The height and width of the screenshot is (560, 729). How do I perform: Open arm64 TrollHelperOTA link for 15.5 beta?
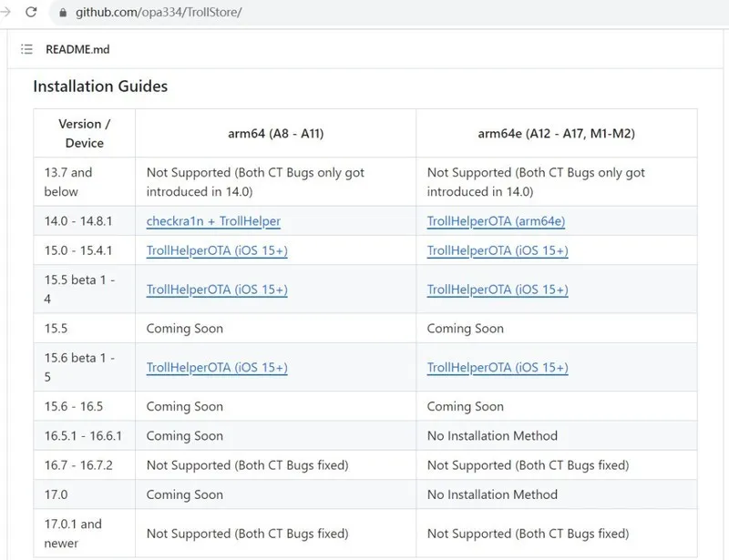(x=217, y=290)
